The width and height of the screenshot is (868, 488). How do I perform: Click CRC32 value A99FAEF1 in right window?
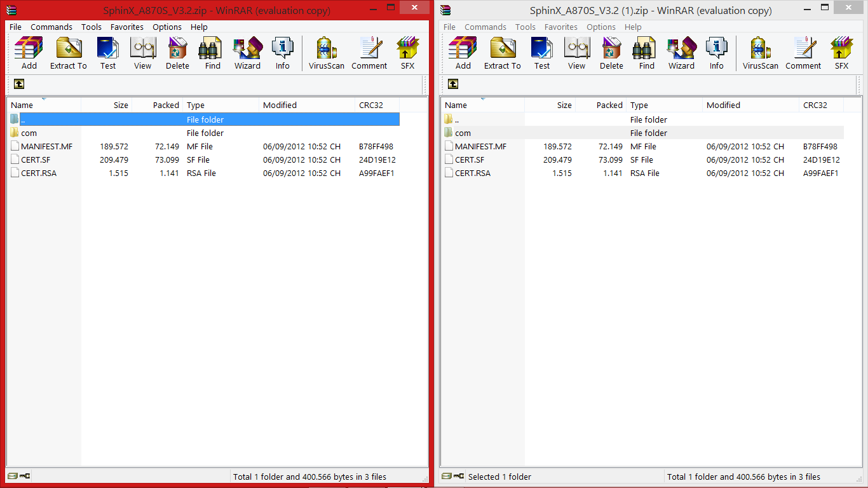(821, 173)
